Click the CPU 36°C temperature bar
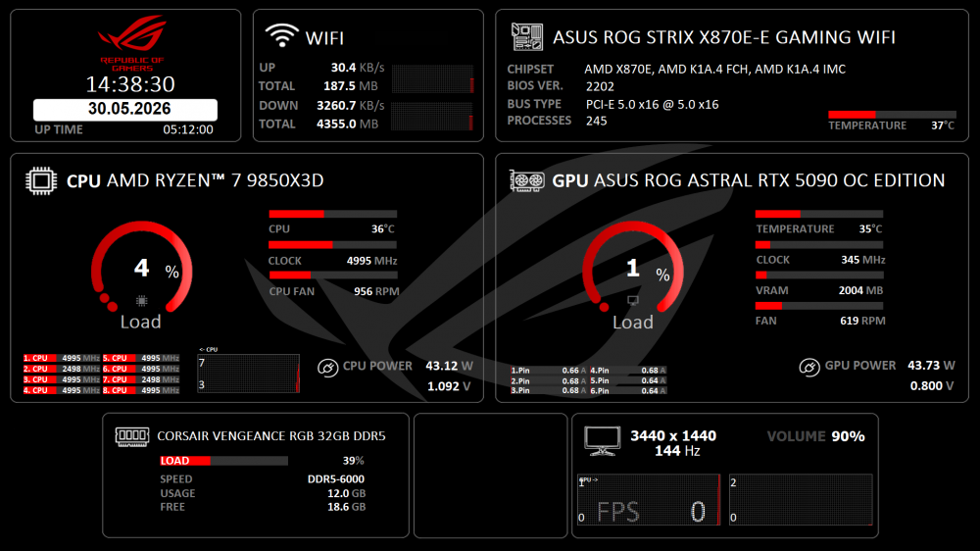Image resolution: width=980 pixels, height=551 pixels. tap(332, 214)
